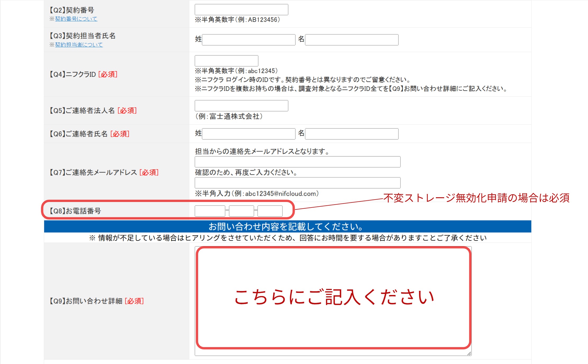Click the Q3 contract manager given name (名) field

tap(351, 40)
